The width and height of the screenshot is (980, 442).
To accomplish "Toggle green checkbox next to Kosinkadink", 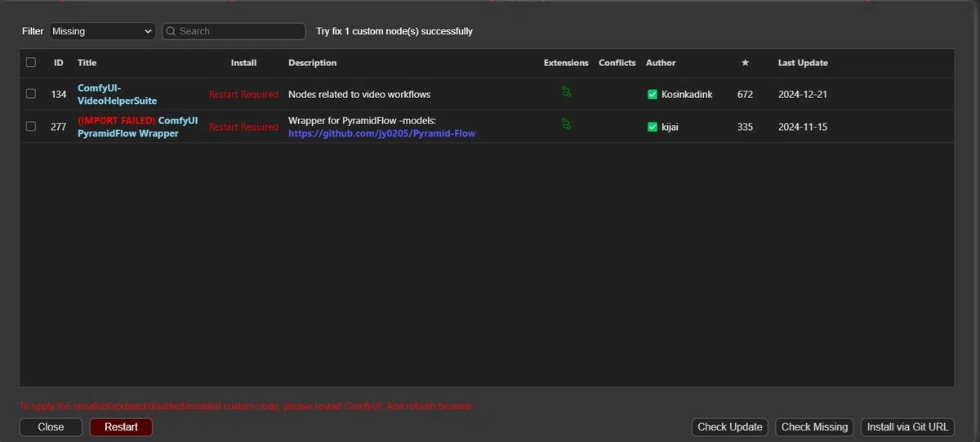I will 653,94.
